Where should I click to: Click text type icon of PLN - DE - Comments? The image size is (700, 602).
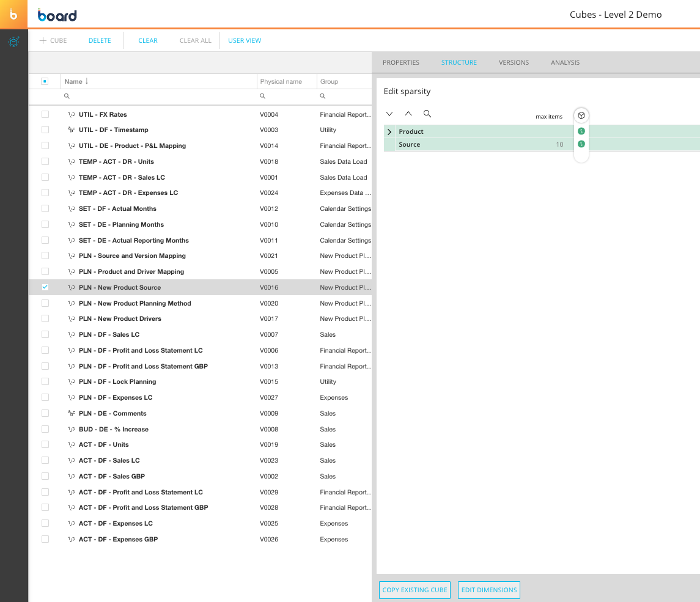[71, 413]
